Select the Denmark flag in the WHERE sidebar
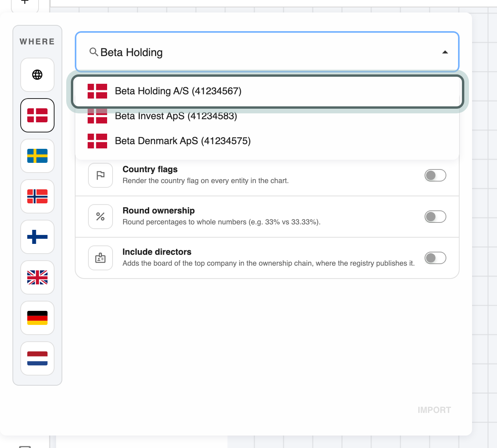The height and width of the screenshot is (448, 497). pos(37,115)
